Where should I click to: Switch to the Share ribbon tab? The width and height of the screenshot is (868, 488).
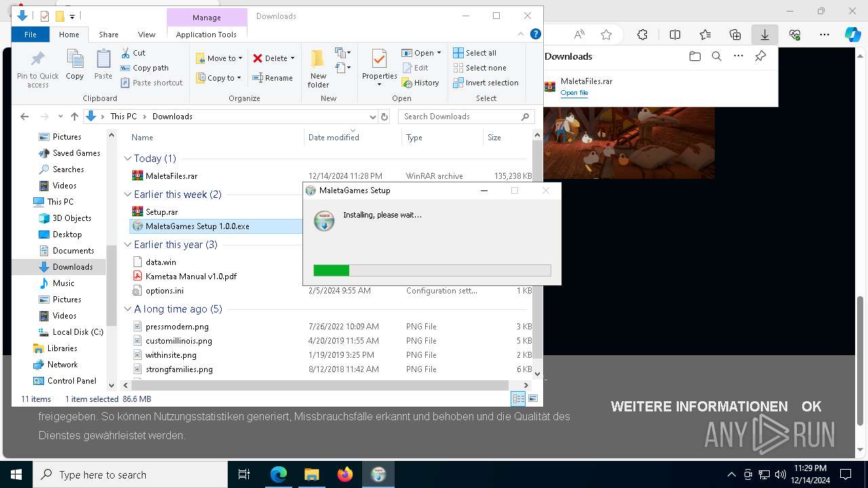pos(108,35)
